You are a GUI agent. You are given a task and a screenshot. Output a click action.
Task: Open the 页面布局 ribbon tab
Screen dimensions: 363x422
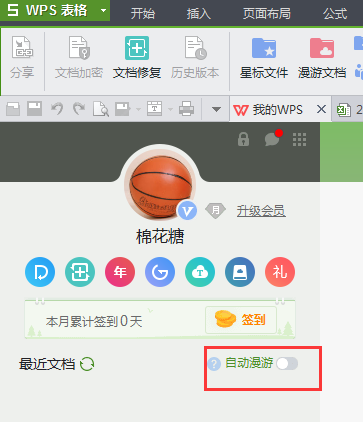pyautogui.click(x=267, y=13)
